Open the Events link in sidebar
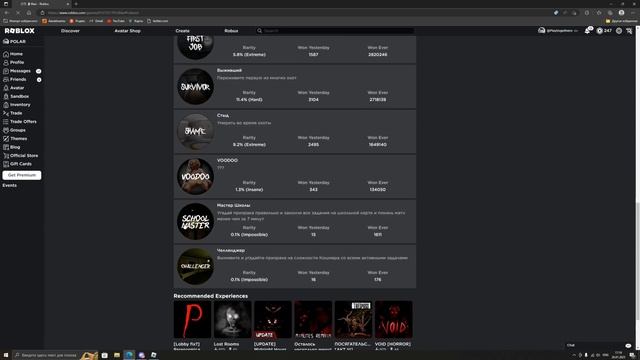 pyautogui.click(x=10, y=185)
